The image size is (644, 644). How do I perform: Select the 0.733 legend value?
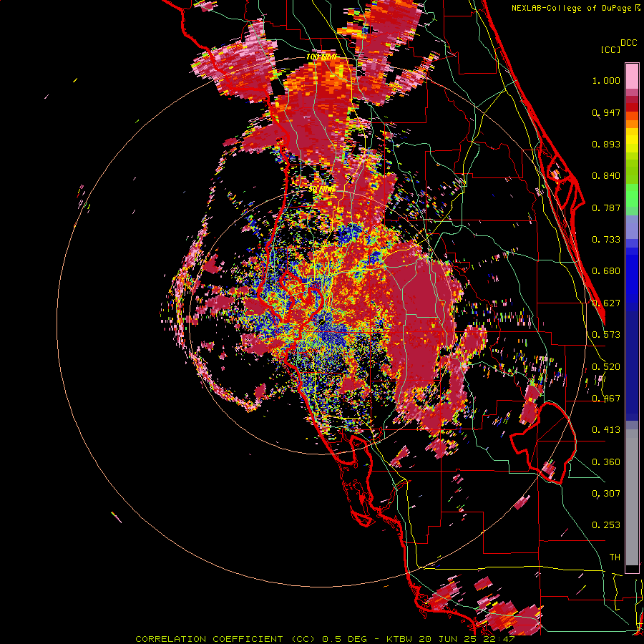point(606,240)
